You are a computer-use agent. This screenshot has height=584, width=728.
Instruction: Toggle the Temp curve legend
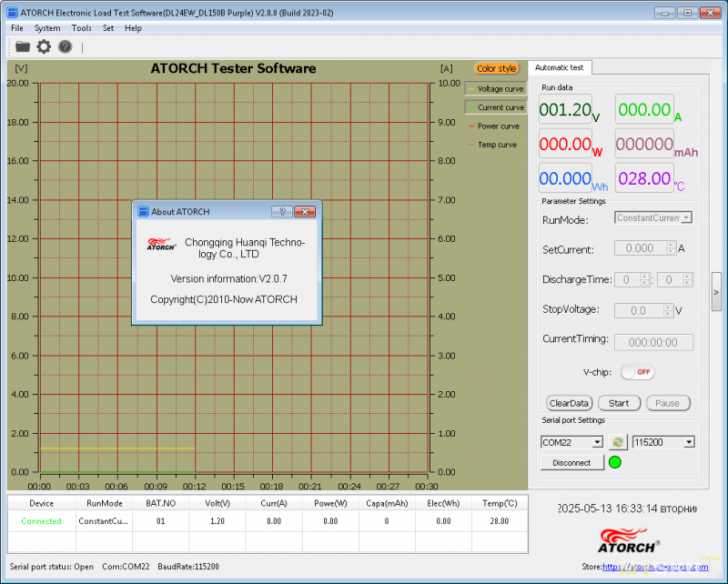click(492, 145)
